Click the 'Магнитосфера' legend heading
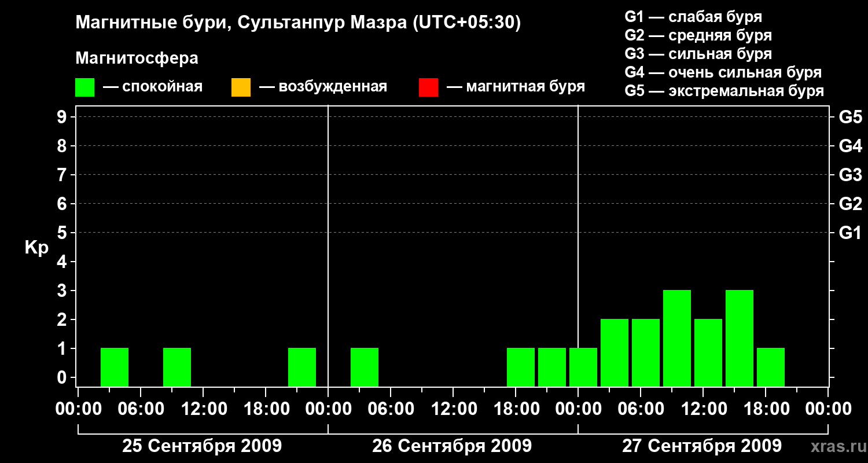 point(137,58)
